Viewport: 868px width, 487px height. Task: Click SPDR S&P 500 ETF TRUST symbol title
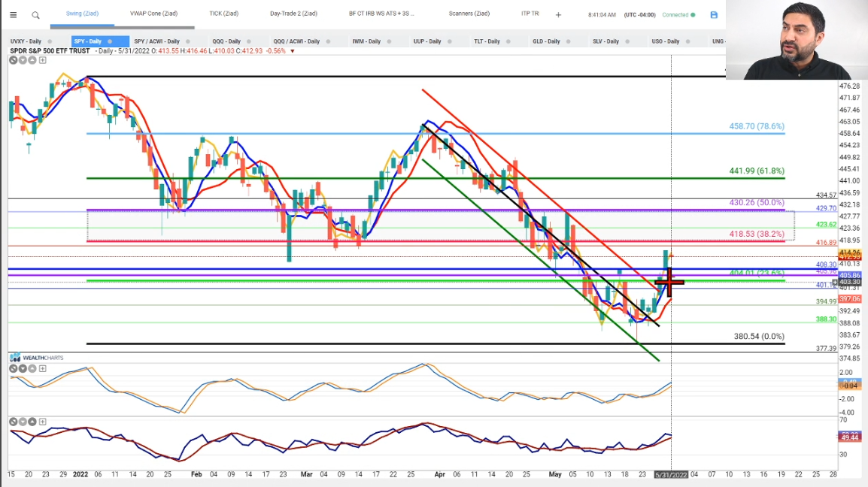click(x=50, y=51)
